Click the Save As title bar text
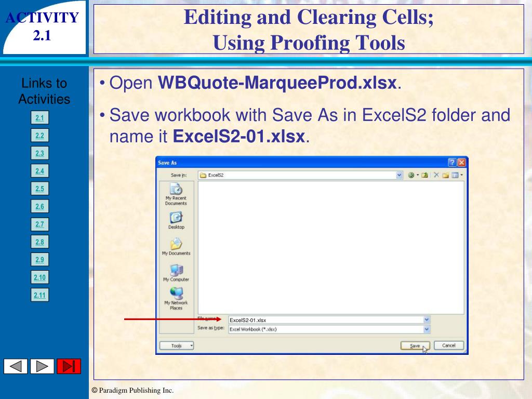Screen dimensions: 532x399 (167, 163)
